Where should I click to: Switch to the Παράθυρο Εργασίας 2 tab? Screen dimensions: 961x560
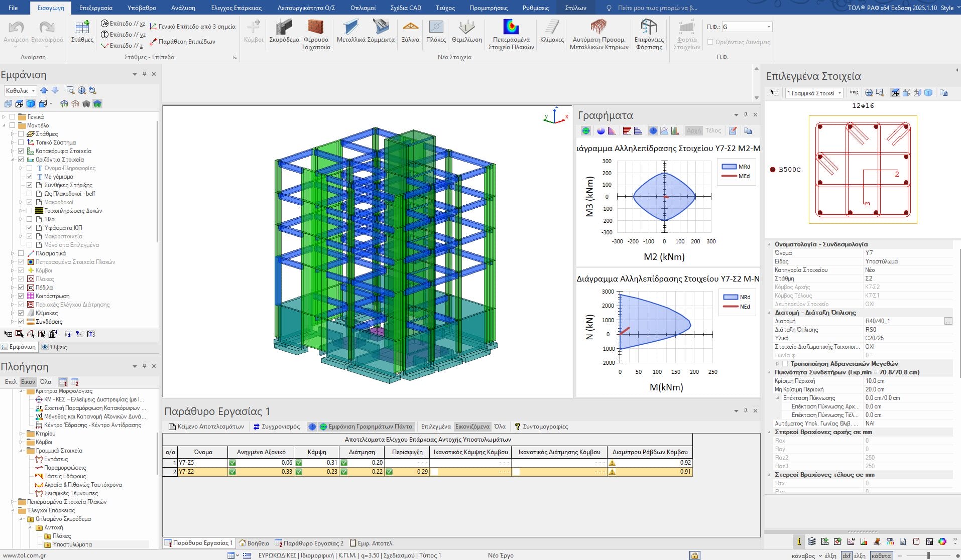coord(309,543)
